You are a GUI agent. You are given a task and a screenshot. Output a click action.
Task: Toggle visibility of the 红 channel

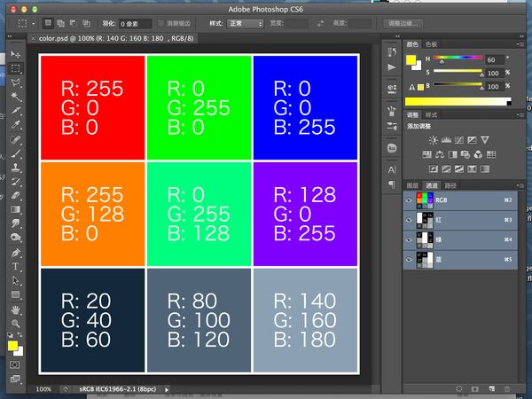pyautogui.click(x=409, y=220)
